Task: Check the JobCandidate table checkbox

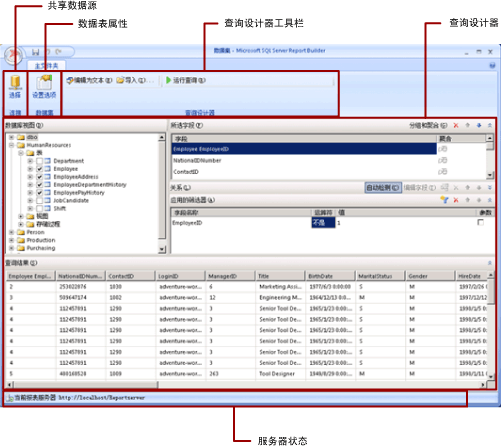Action: pyautogui.click(x=39, y=201)
